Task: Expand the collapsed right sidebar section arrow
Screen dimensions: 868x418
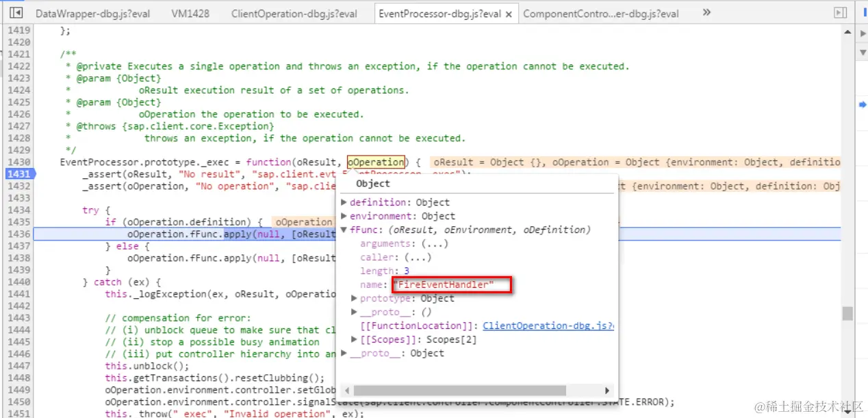Action: click(x=863, y=33)
